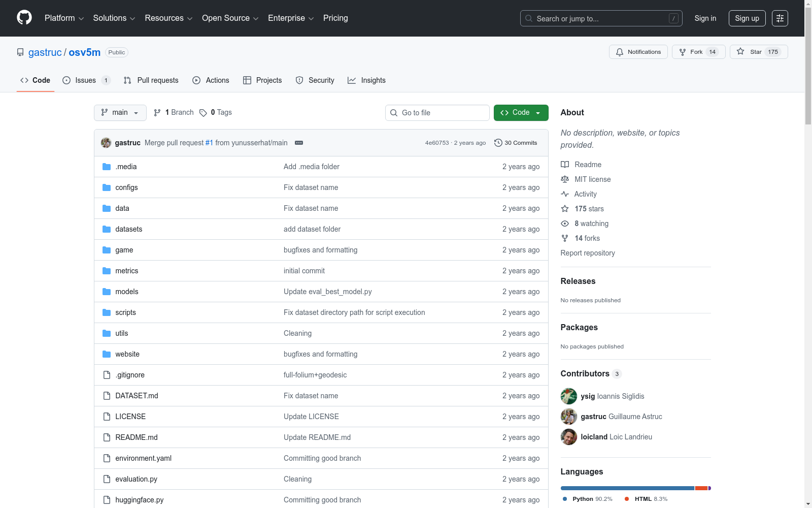Screen dimensions: 812x508
Task: Click the models folder icon
Action: point(107,292)
